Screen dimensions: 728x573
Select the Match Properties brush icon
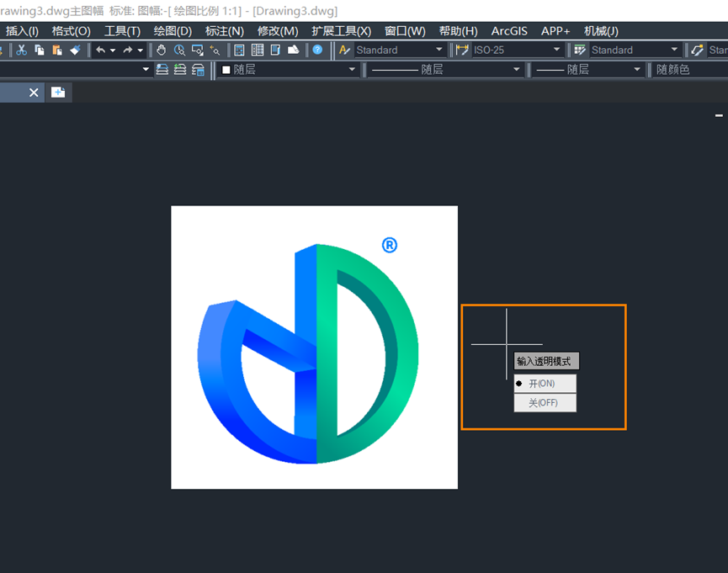click(x=75, y=50)
